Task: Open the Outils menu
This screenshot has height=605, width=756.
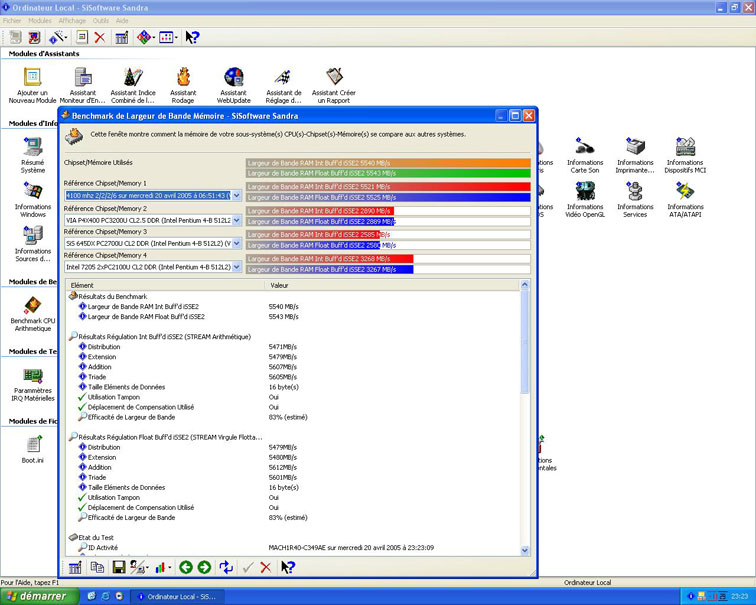Action: tap(101, 21)
